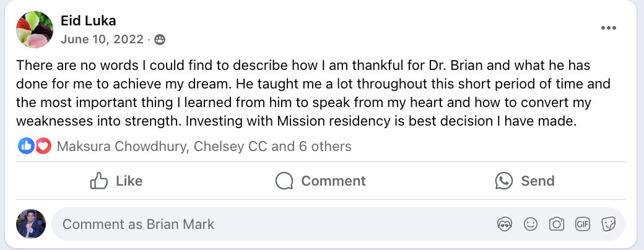
Task: Attach a photo using the camera icon
Action: point(557,224)
